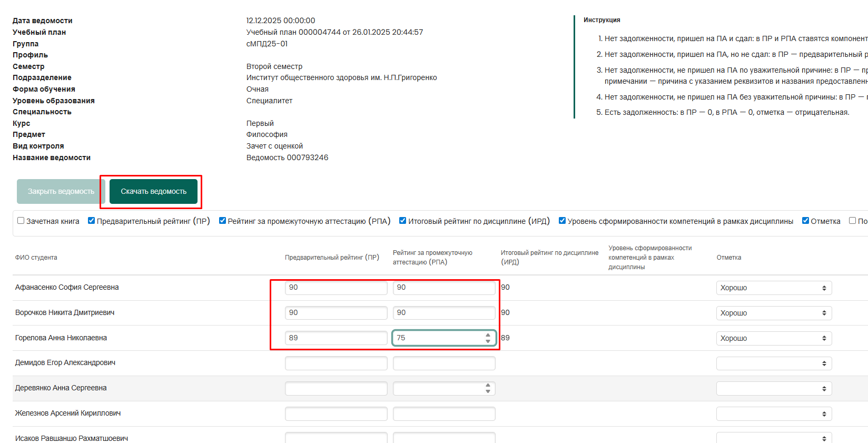Disable Уровень сформированности компетенций checkbox
Image resolution: width=868 pixels, height=443 pixels.
(562, 221)
